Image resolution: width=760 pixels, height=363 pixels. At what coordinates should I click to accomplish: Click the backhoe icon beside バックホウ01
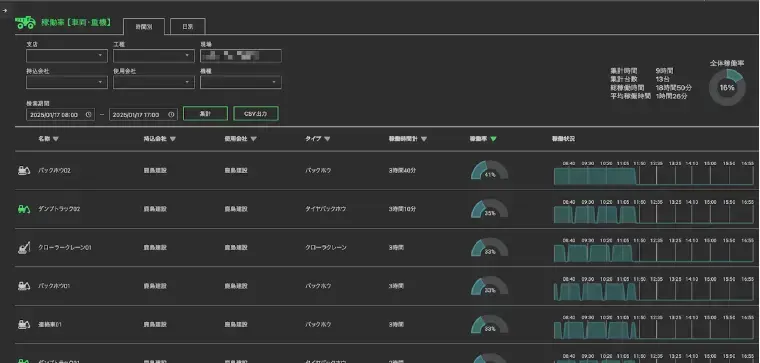click(24, 286)
